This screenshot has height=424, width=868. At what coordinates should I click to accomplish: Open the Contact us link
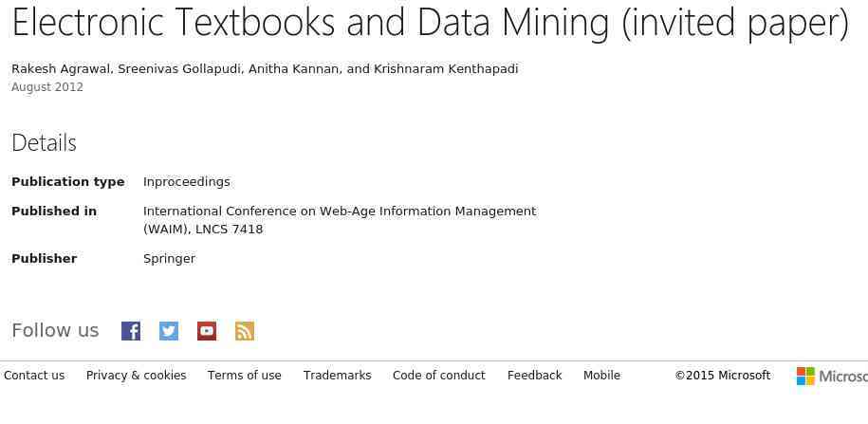point(34,376)
